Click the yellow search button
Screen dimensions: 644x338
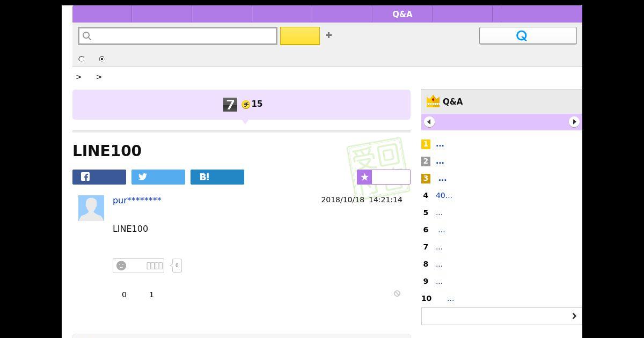tap(300, 36)
